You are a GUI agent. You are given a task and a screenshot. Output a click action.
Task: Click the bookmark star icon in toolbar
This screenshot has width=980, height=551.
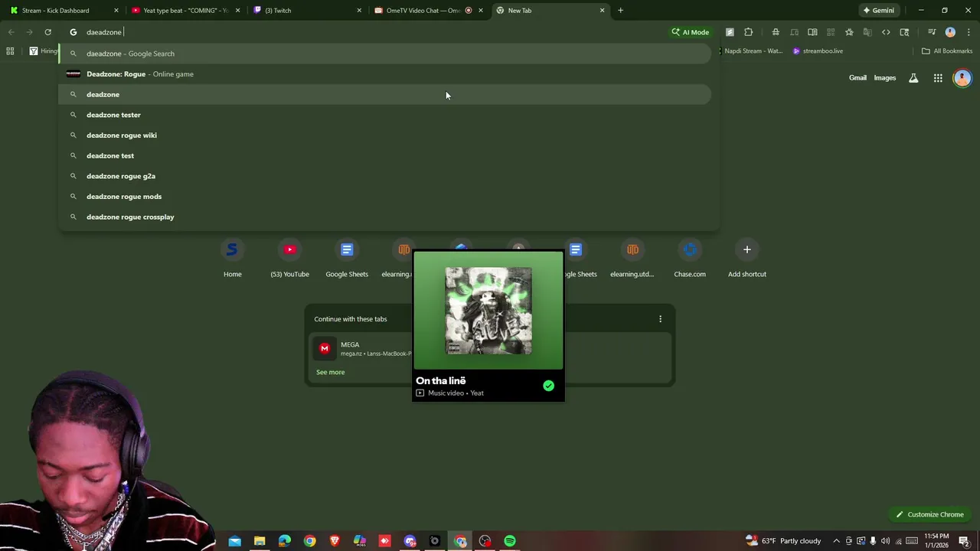pyautogui.click(x=849, y=32)
